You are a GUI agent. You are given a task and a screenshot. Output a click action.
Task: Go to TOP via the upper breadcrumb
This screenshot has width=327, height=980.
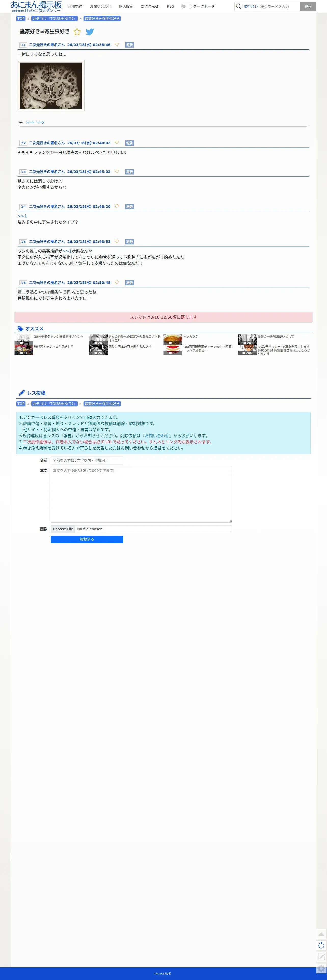pyautogui.click(x=21, y=19)
